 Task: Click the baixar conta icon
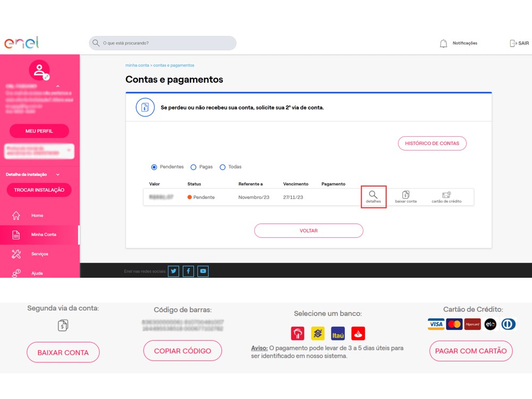pyautogui.click(x=406, y=194)
